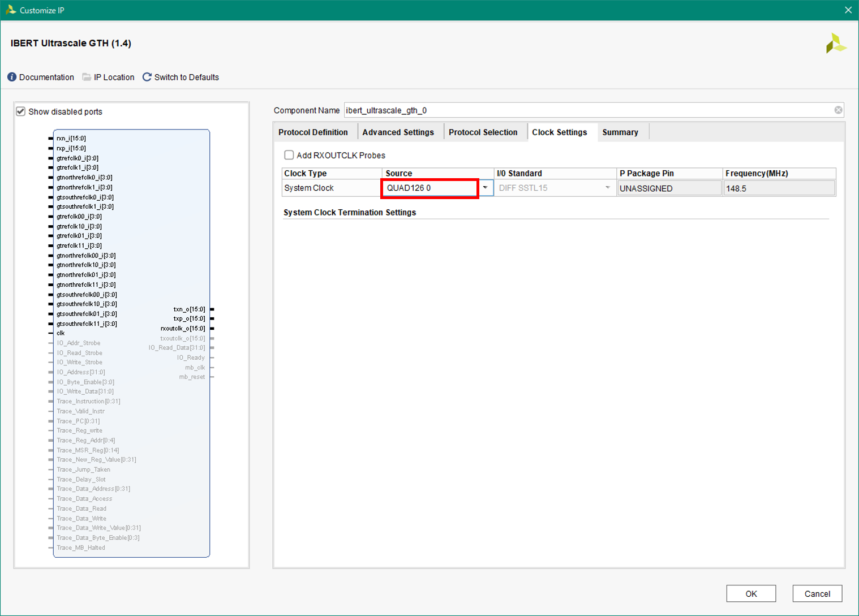
Task: Select the disabled Trace_Instruction[0:31] port
Action: tap(88, 401)
